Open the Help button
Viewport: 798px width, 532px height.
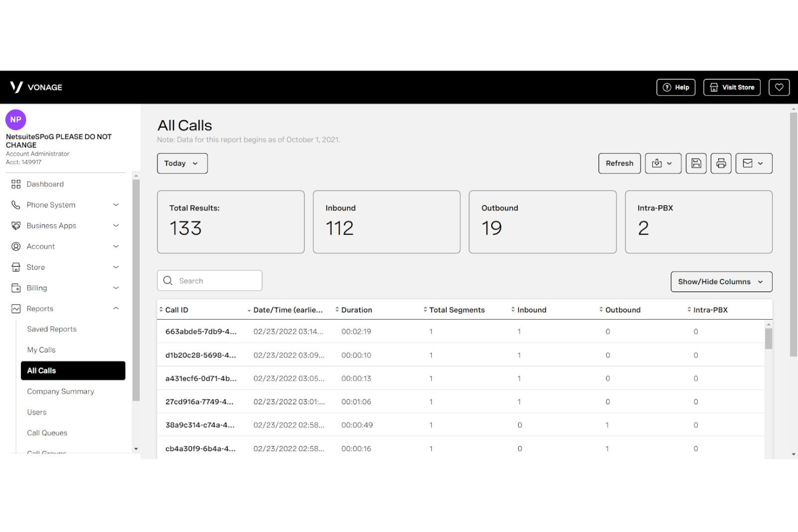[x=676, y=87]
